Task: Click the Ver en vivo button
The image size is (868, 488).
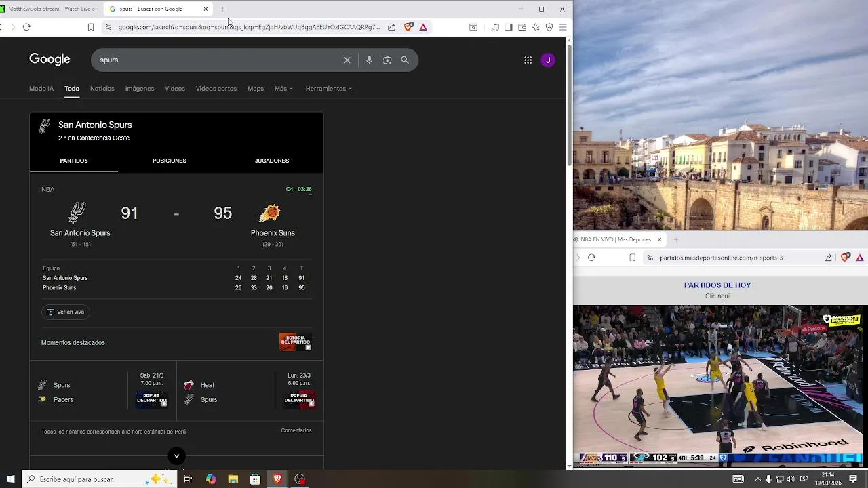Action: click(x=66, y=312)
